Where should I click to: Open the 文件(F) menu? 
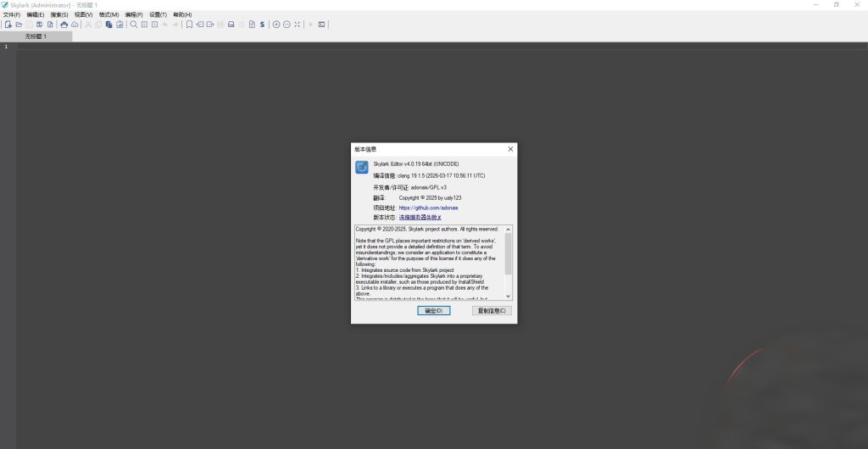[12, 15]
